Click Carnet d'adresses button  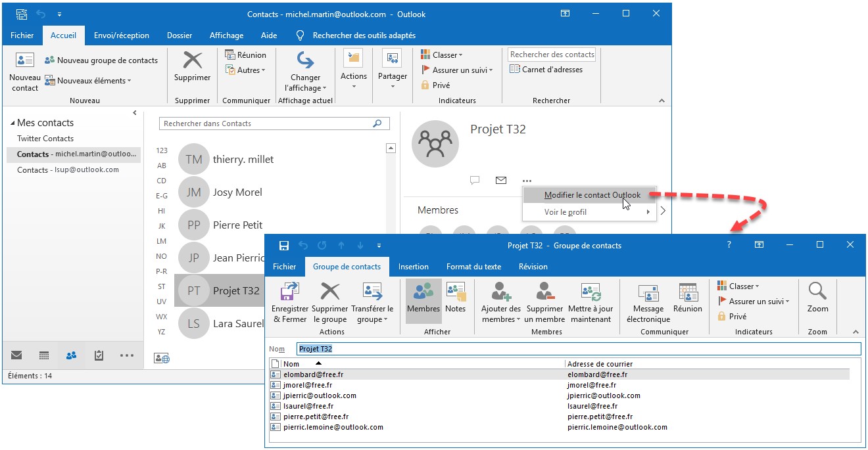point(545,70)
